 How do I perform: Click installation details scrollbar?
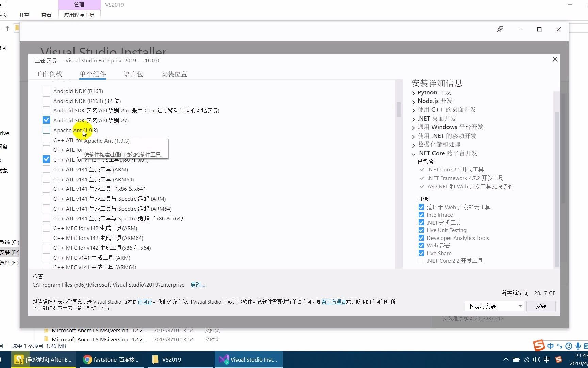pyautogui.click(x=557, y=189)
